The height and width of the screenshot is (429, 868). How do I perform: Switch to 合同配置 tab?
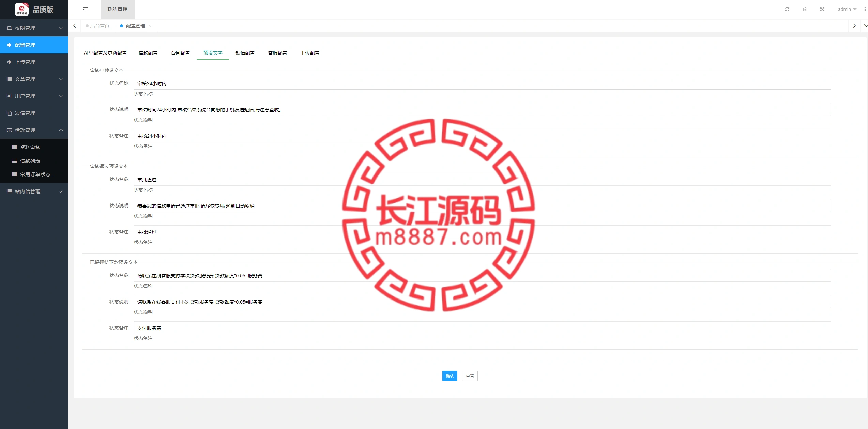pos(181,53)
